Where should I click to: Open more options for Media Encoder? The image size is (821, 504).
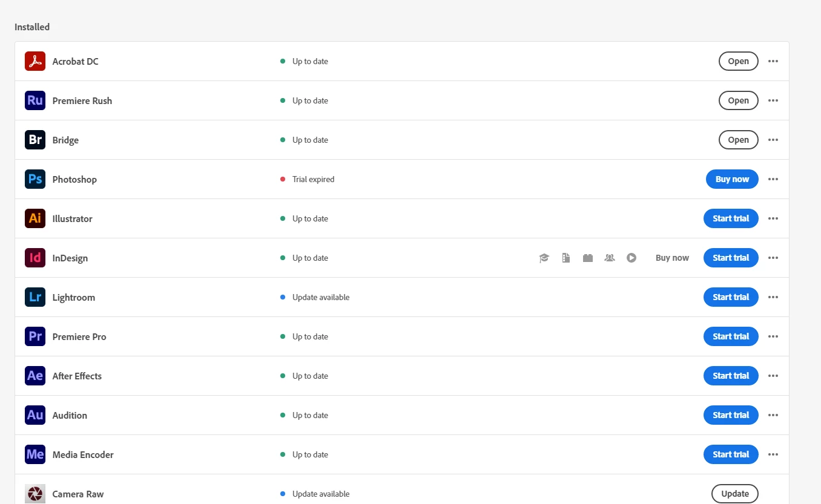coord(773,454)
